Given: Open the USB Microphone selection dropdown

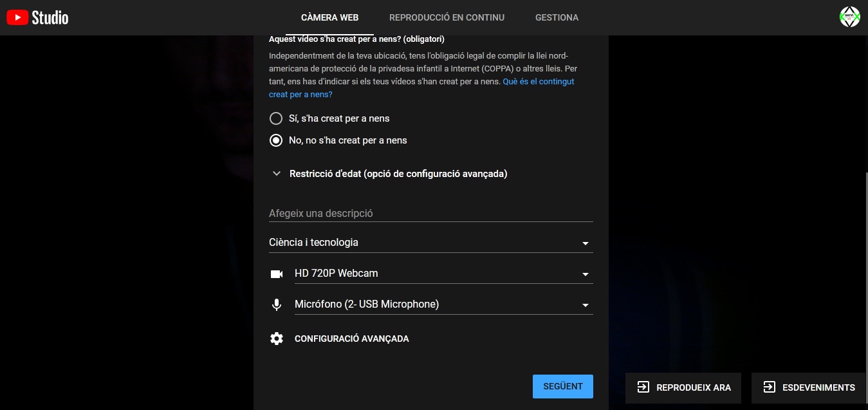Looking at the screenshot, I should coord(443,304).
